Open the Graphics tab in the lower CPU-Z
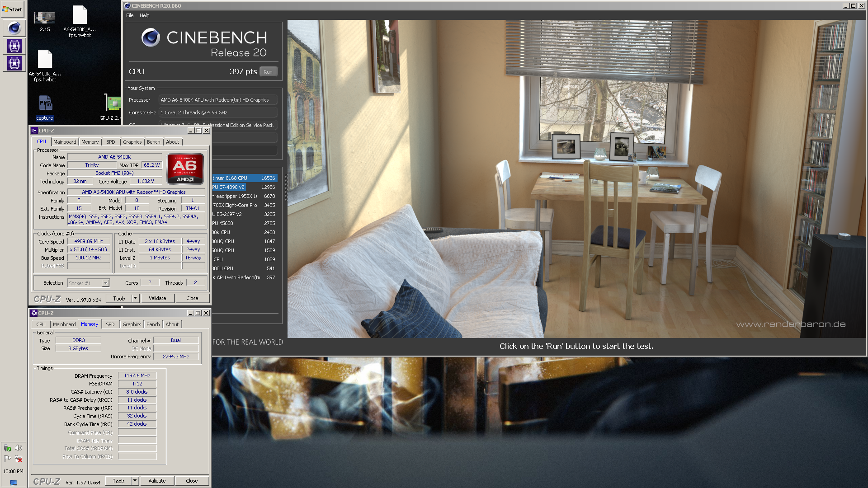Screen dimensions: 868x488 tap(132, 324)
